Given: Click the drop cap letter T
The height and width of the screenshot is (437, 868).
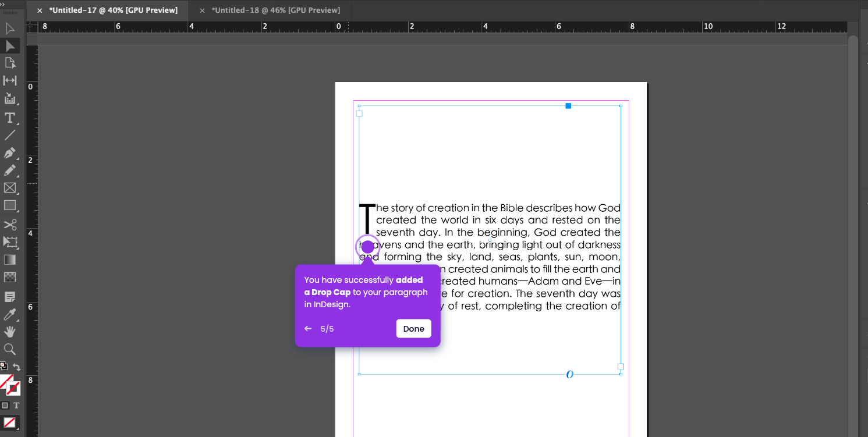Looking at the screenshot, I should (367, 220).
